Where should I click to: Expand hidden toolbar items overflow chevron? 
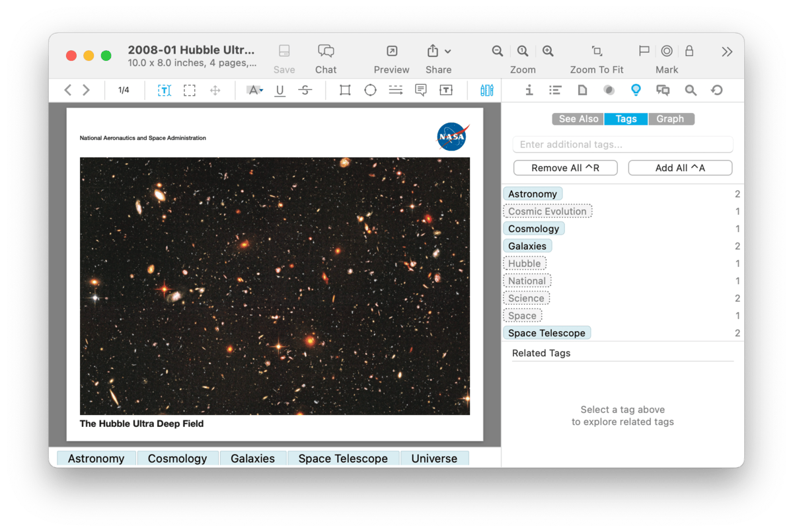tap(727, 52)
